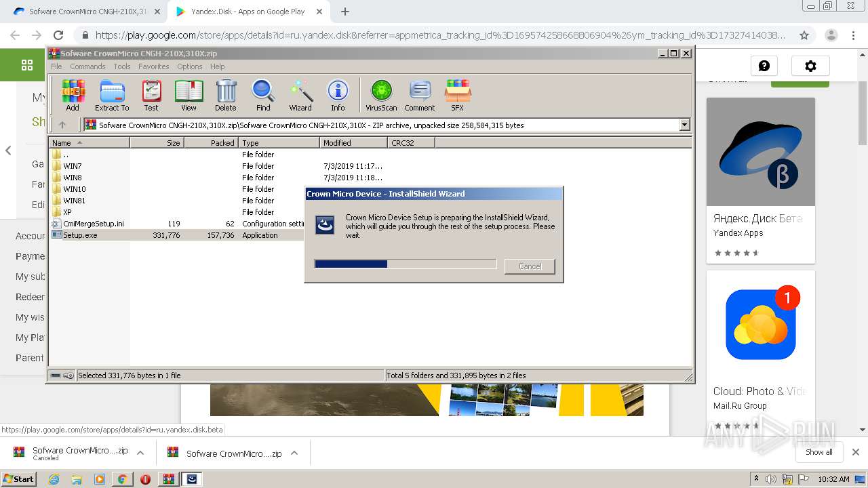Switch to Yandex.Disk Google Play tab
Viewport: 868px width, 488px height.
248,12
